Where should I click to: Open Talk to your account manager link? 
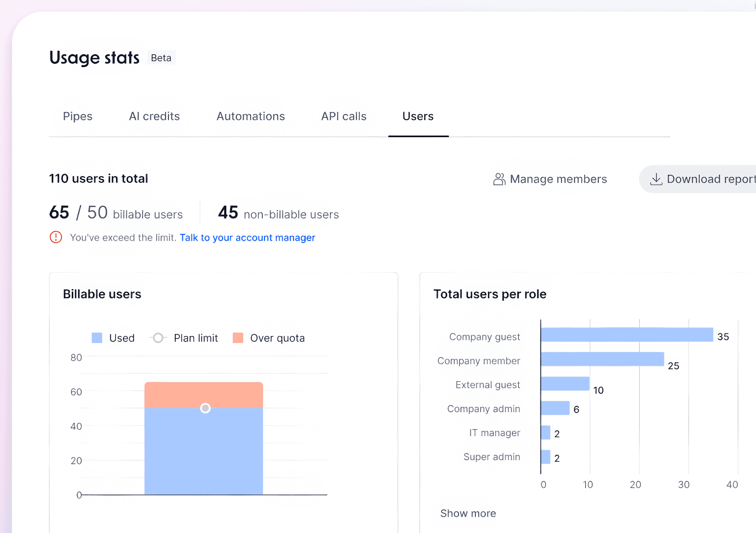(x=247, y=238)
